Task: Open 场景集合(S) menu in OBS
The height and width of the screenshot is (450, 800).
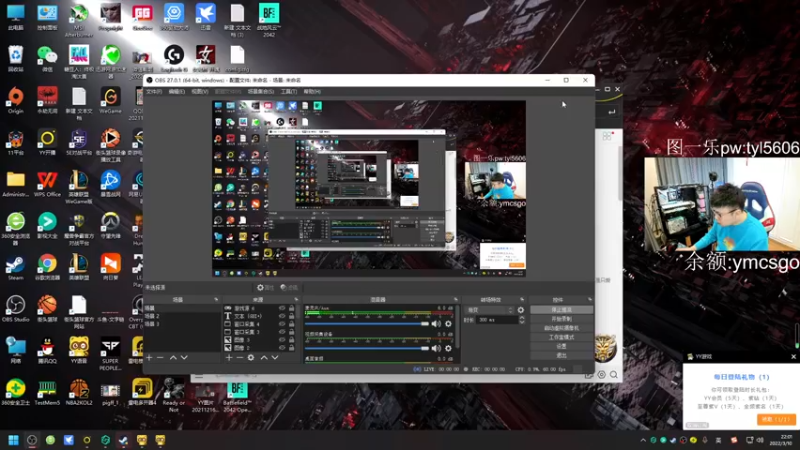Action: 261,91
